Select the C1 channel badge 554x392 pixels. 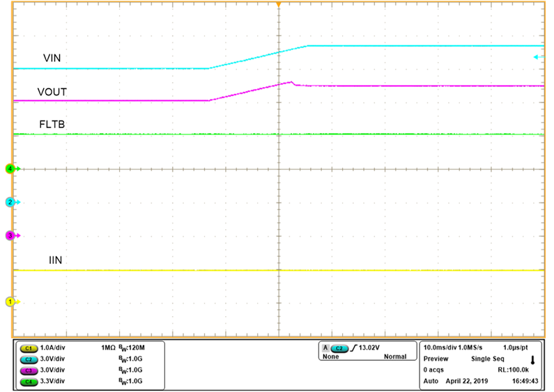click(x=29, y=348)
